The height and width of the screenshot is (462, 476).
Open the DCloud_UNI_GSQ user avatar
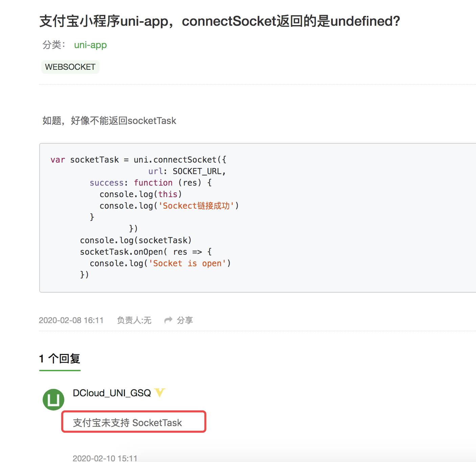pyautogui.click(x=53, y=399)
